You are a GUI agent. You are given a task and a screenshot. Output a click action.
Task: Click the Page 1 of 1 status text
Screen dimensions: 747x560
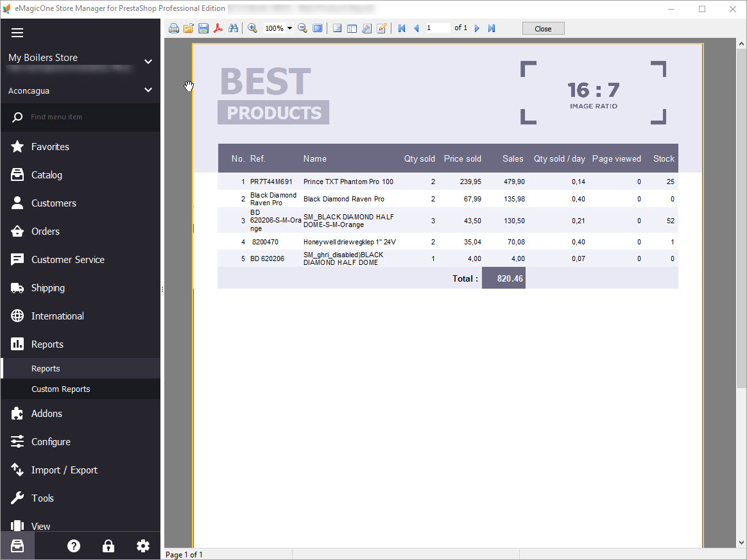point(184,554)
